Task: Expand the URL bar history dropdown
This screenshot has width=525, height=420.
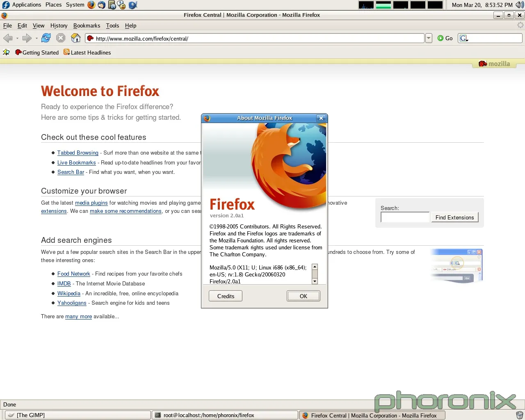Action: pyautogui.click(x=429, y=38)
